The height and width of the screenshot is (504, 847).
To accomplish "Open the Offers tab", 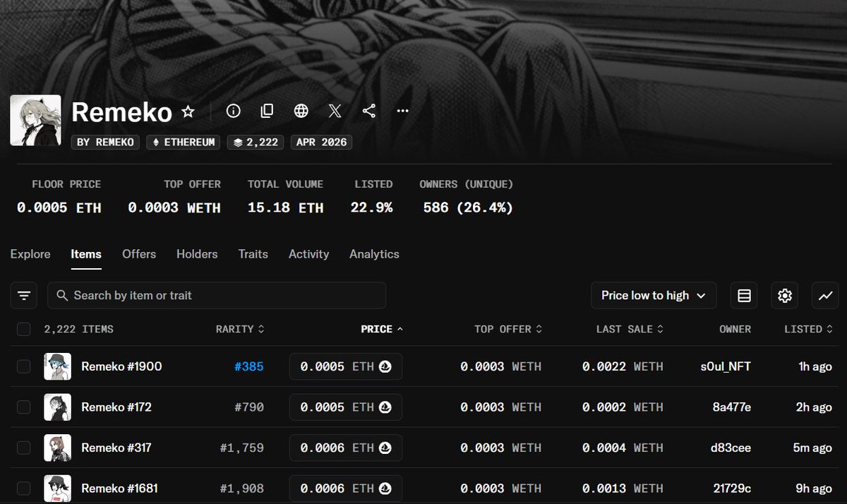I will coord(139,254).
